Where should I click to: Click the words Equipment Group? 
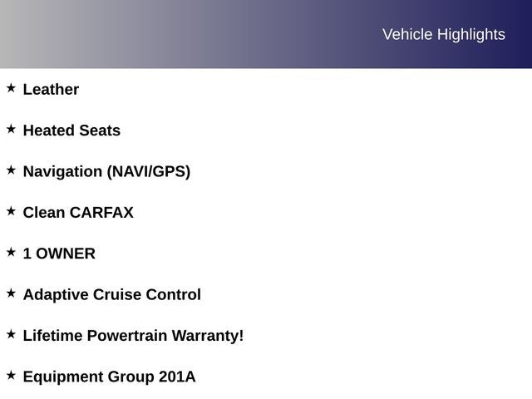pos(88,377)
